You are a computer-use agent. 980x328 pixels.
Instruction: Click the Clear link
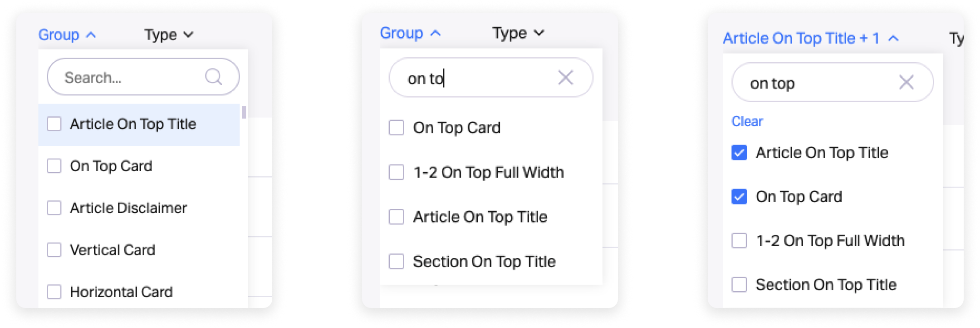click(747, 122)
